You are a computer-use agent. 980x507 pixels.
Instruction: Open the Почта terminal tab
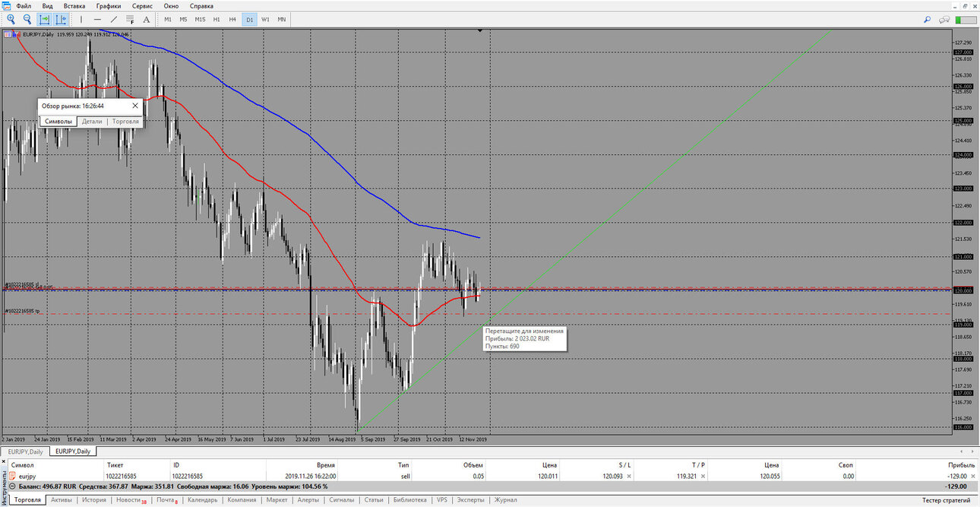pyautogui.click(x=167, y=499)
